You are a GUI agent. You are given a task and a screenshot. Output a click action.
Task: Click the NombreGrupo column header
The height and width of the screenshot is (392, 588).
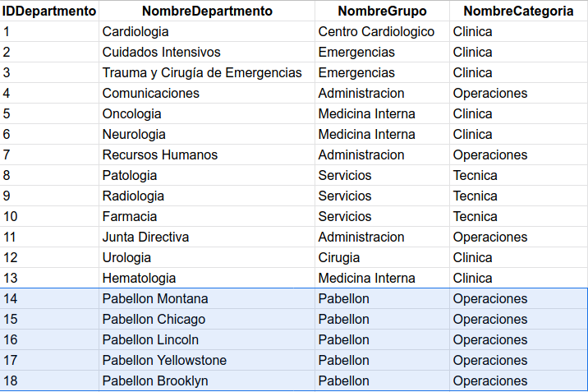382,11
